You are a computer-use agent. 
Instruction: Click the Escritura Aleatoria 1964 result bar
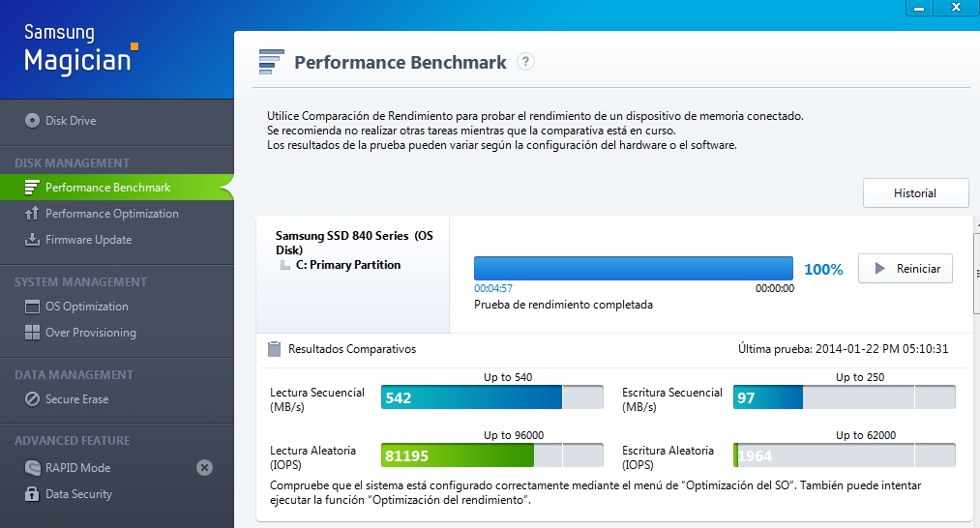845,455
